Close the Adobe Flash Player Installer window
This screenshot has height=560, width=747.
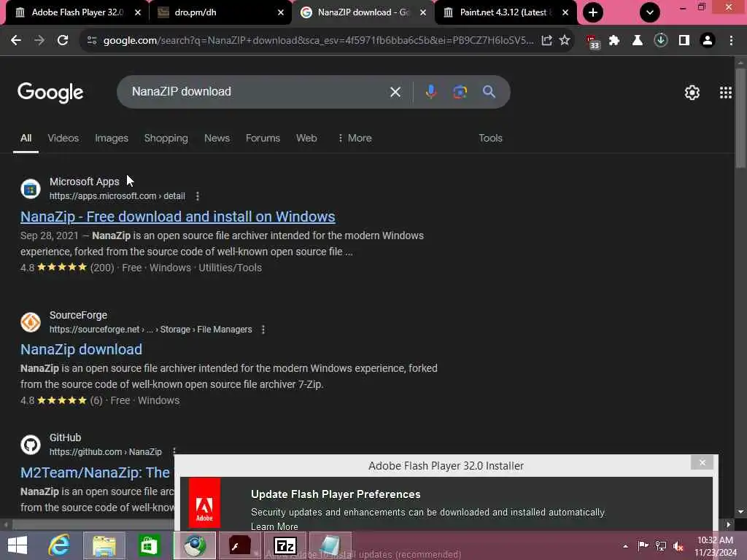703,462
